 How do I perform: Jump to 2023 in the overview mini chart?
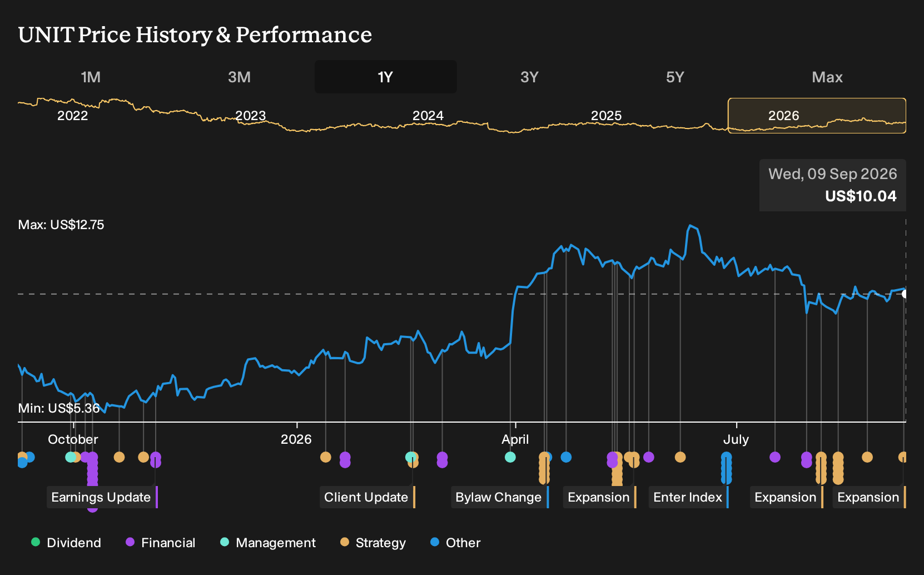(x=251, y=116)
